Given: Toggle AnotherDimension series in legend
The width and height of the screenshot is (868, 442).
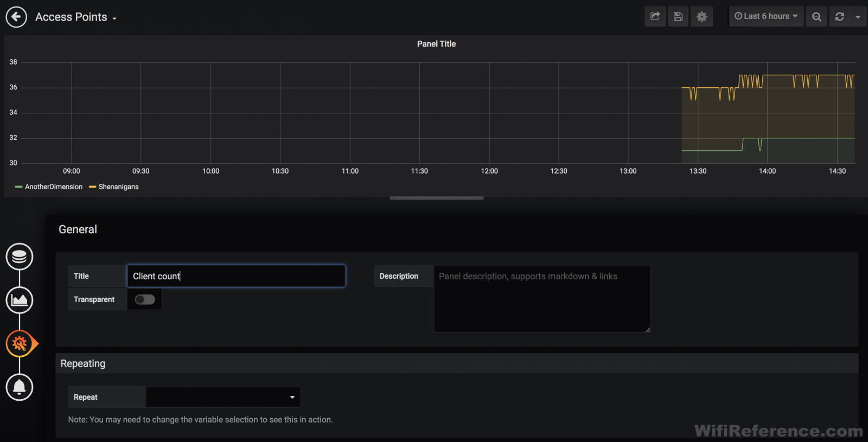Looking at the screenshot, I should tap(54, 187).
